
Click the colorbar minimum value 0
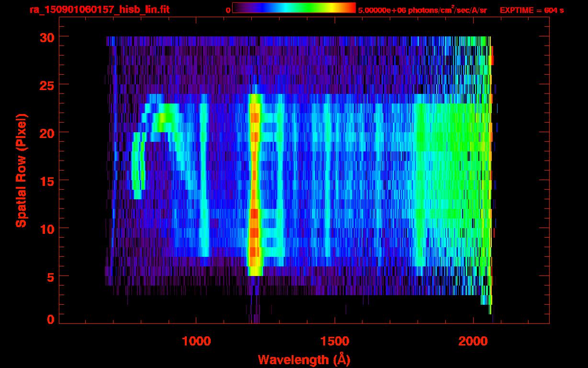[x=228, y=10]
